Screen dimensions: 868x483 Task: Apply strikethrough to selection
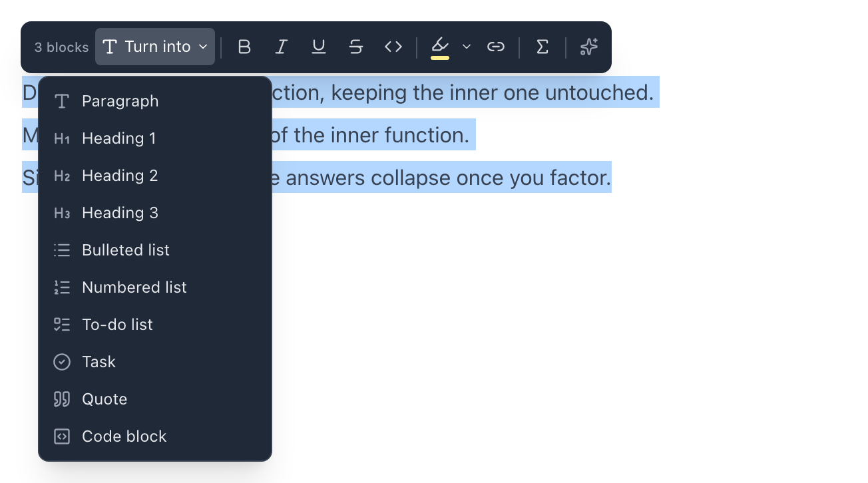click(356, 47)
